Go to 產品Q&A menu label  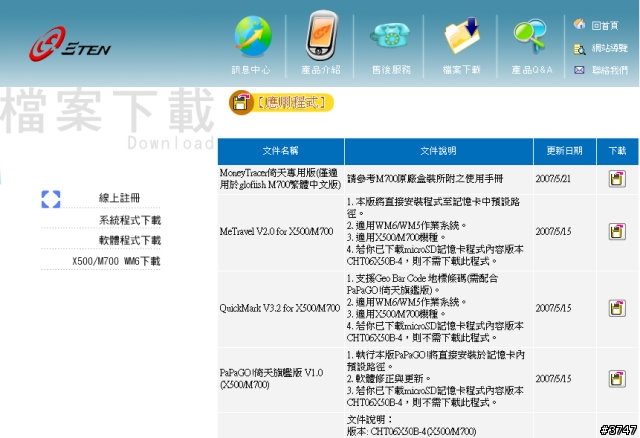coord(532,70)
